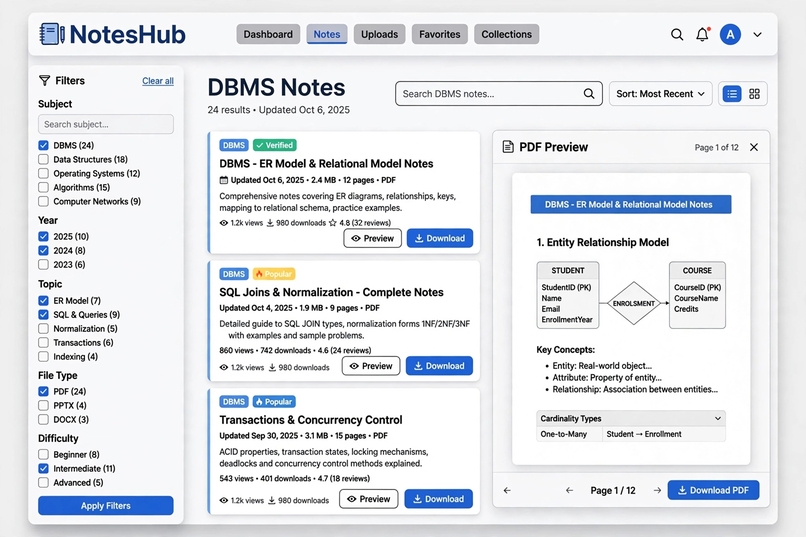Screen dimensions: 806x537
Task: Switch to grid view icon
Action: [x=754, y=94]
